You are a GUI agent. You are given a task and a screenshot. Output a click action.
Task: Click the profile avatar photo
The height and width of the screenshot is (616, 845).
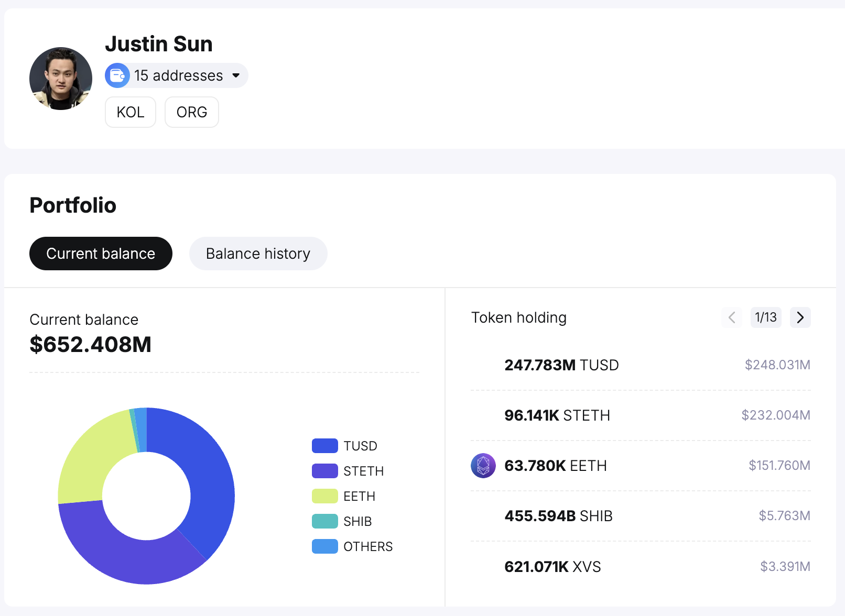coord(61,79)
